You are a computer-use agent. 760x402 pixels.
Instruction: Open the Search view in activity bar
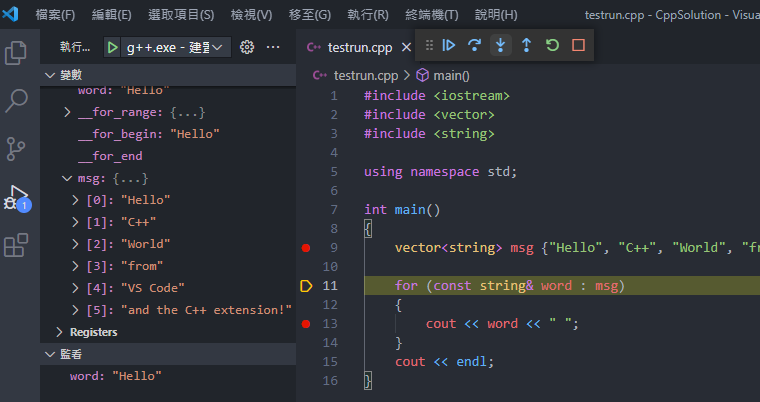click(16, 101)
